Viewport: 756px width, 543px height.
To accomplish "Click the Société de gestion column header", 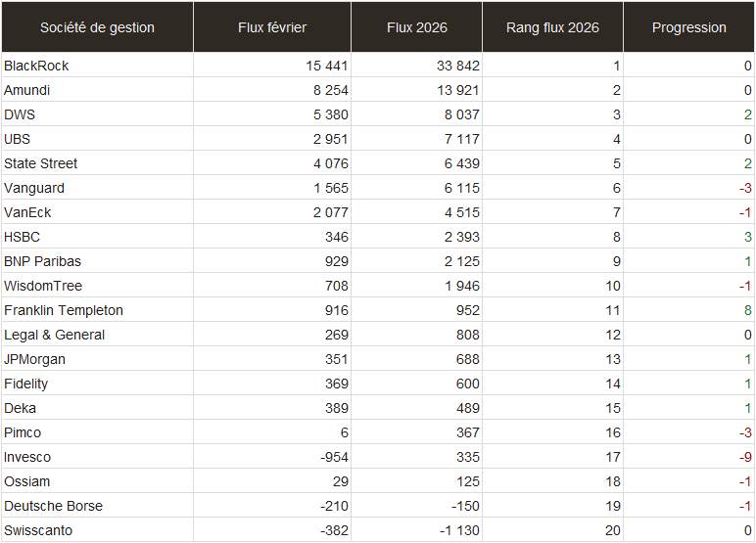I will tap(97, 27).
